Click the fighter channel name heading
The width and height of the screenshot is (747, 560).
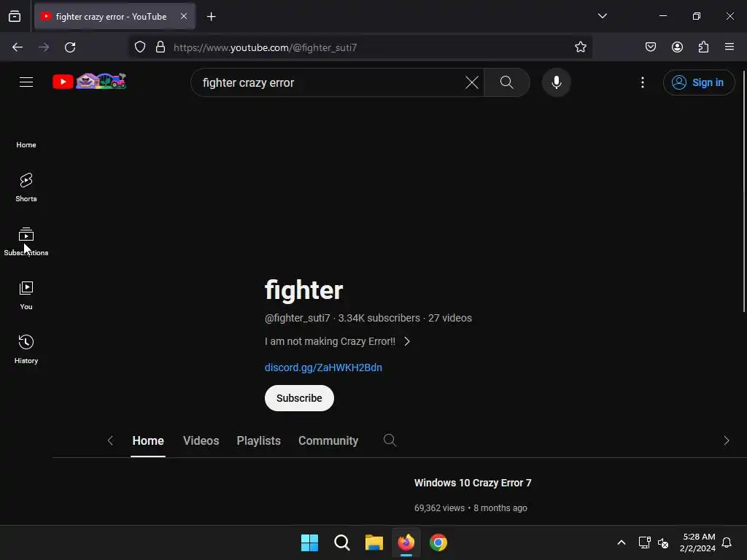(x=304, y=290)
